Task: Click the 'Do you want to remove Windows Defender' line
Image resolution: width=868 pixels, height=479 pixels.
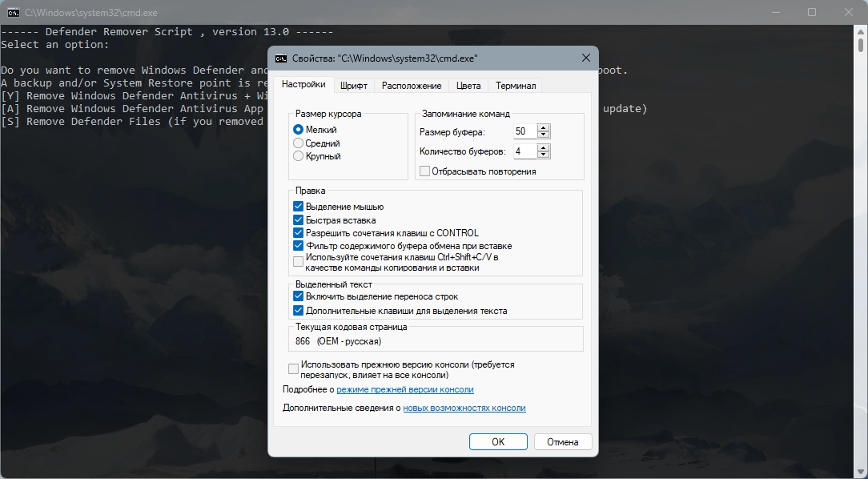Action: point(135,70)
